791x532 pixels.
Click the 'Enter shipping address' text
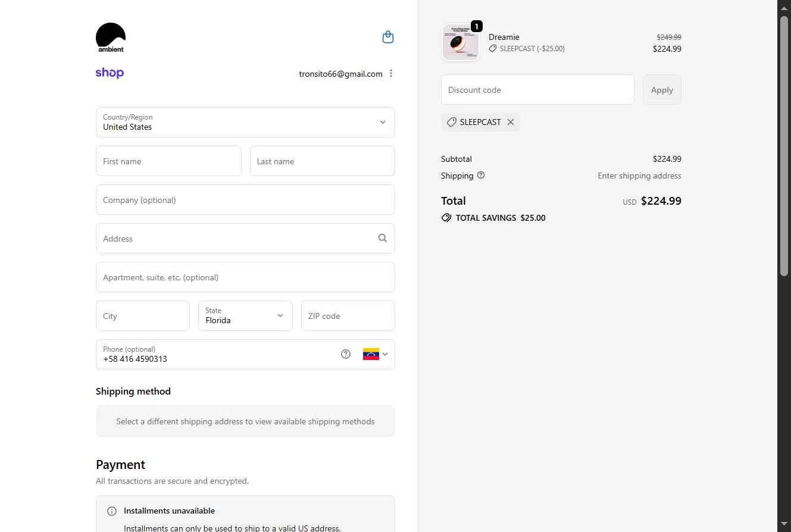(639, 176)
